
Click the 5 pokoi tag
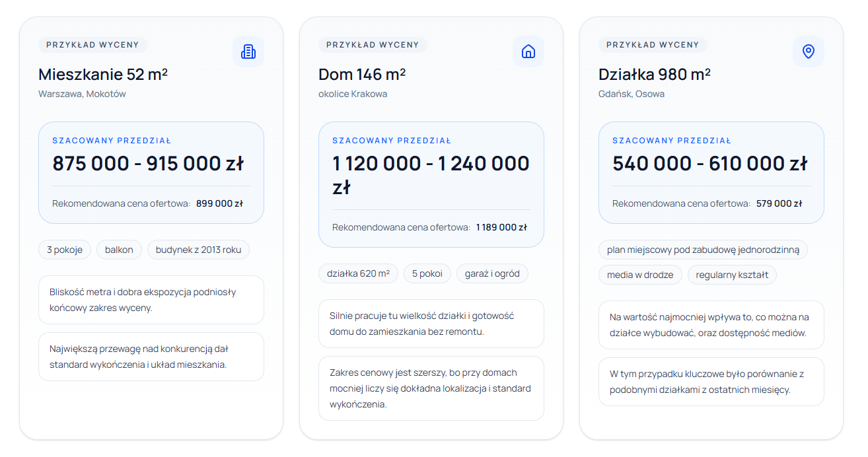point(427,273)
